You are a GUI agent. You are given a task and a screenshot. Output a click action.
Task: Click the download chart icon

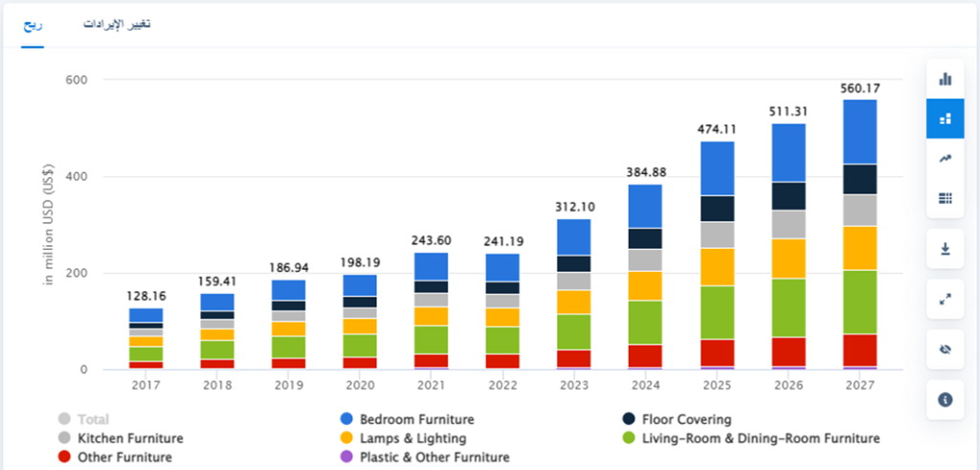(x=945, y=249)
